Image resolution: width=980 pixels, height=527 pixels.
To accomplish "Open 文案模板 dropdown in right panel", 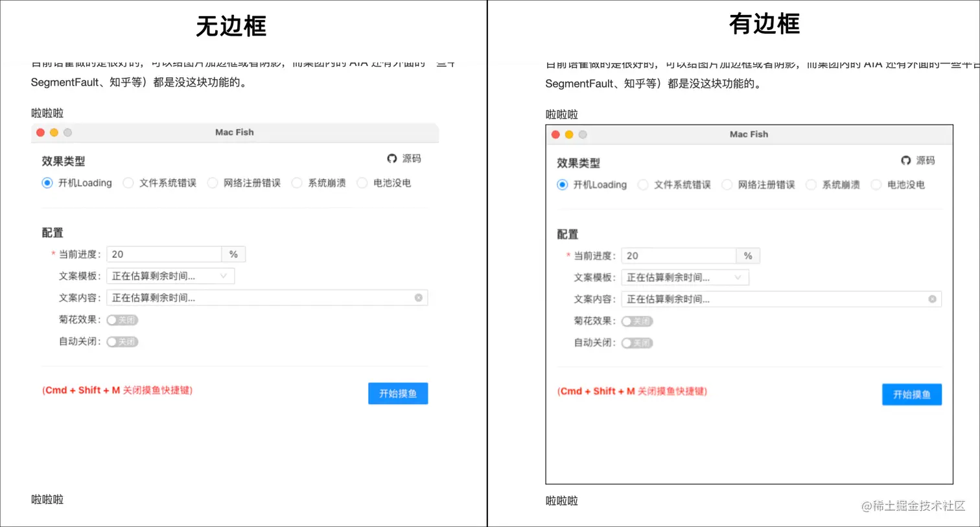I will 685,277.
